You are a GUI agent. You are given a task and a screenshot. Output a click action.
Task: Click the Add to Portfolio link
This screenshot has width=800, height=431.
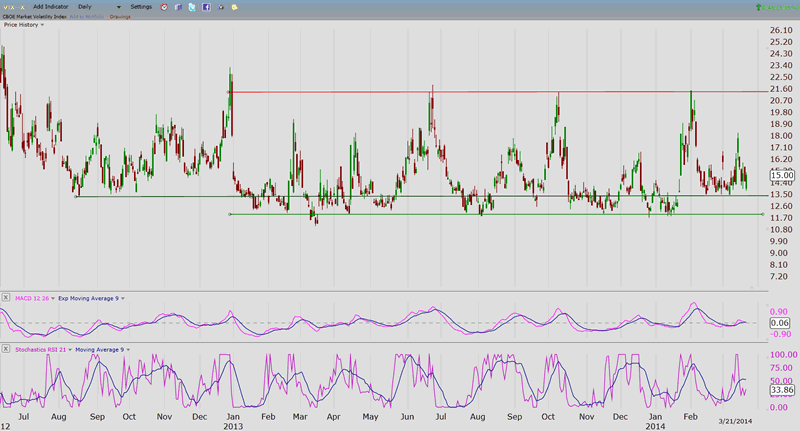pyautogui.click(x=88, y=16)
